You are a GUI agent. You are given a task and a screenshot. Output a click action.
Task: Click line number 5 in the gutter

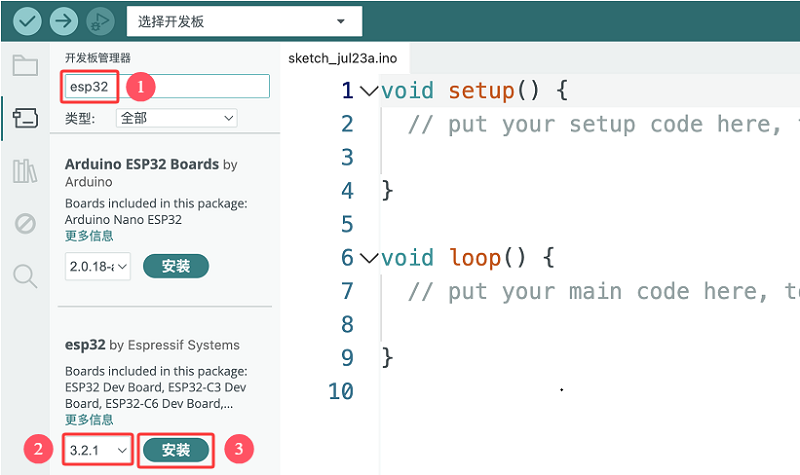pos(347,224)
